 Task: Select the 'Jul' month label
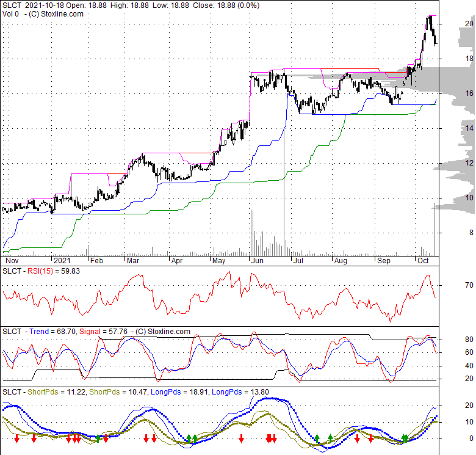298,261
